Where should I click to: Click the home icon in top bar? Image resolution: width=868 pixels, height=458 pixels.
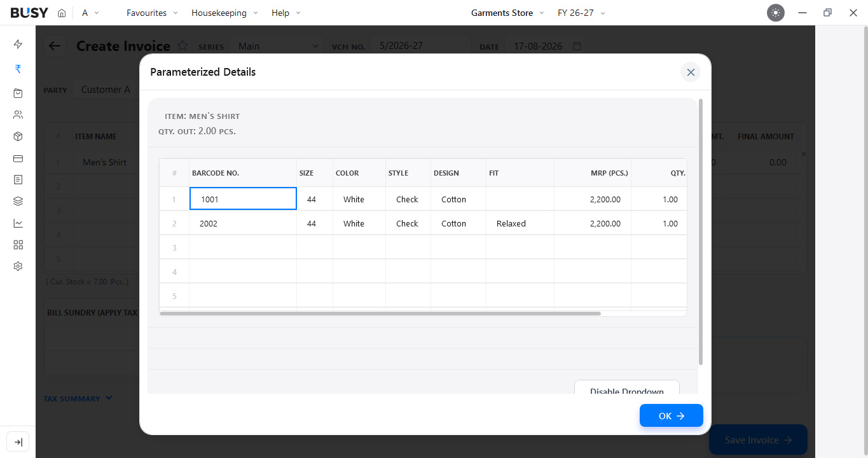point(62,13)
